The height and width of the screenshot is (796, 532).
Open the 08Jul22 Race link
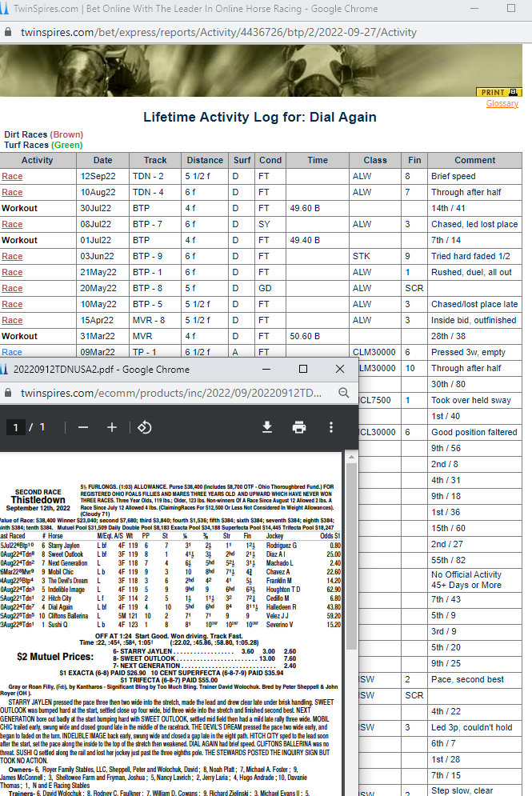point(12,224)
